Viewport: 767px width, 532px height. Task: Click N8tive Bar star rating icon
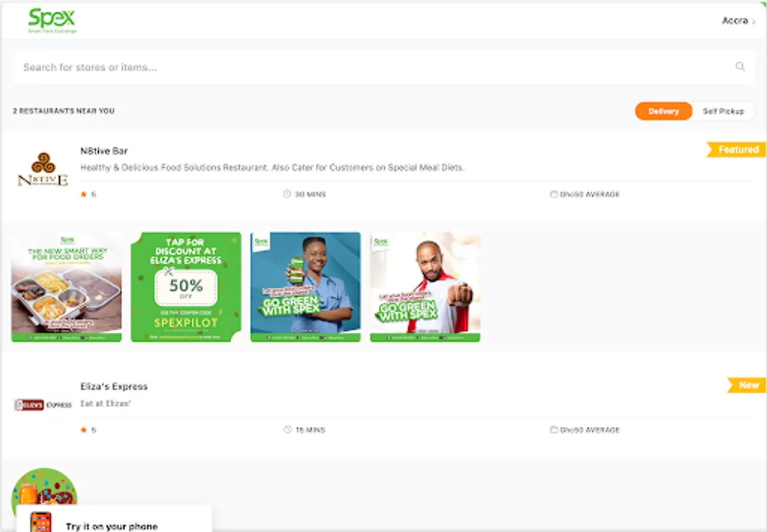83,194
